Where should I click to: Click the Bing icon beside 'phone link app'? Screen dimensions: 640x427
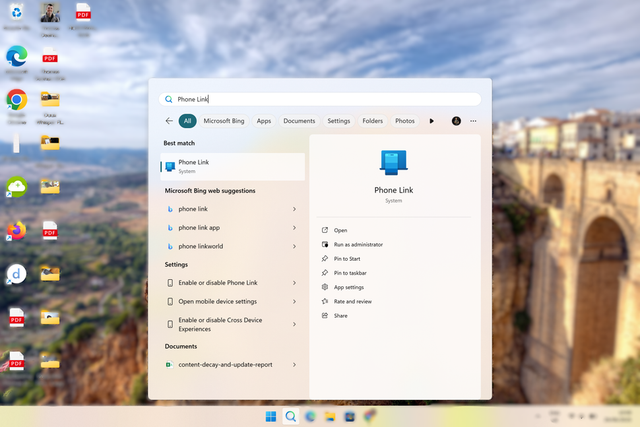(x=170, y=228)
